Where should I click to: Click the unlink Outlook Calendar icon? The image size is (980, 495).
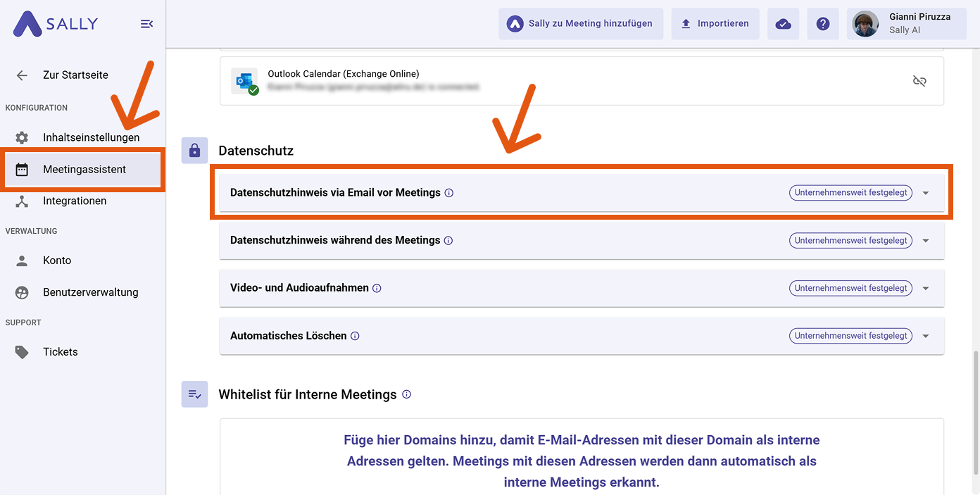coord(919,81)
